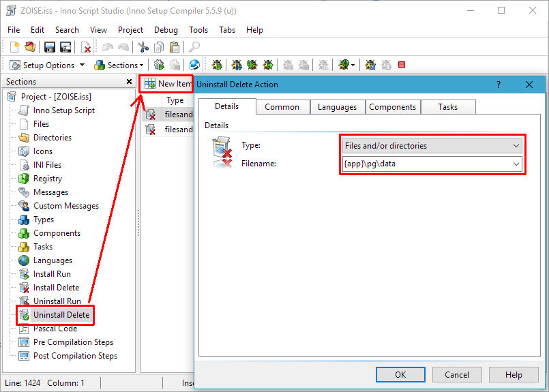549x392 pixels.
Task: Click the OK button
Action: pyautogui.click(x=400, y=374)
